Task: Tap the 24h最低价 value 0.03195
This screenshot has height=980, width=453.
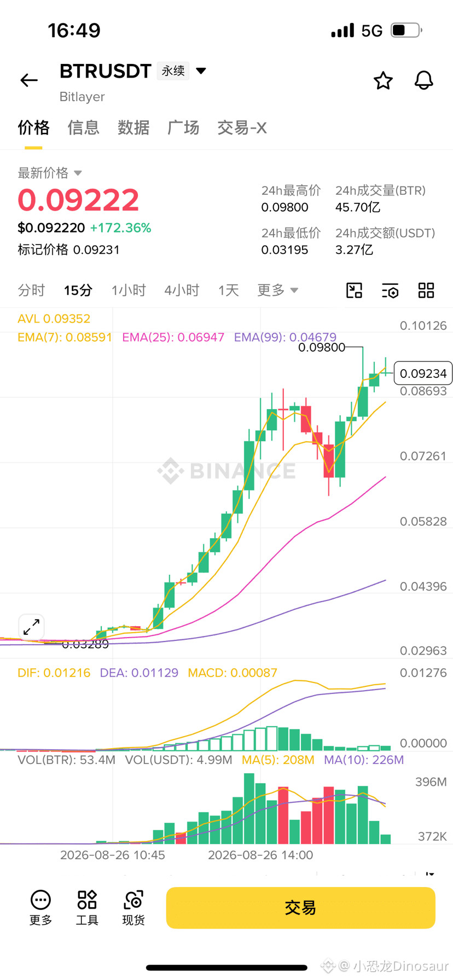Action: point(284,250)
